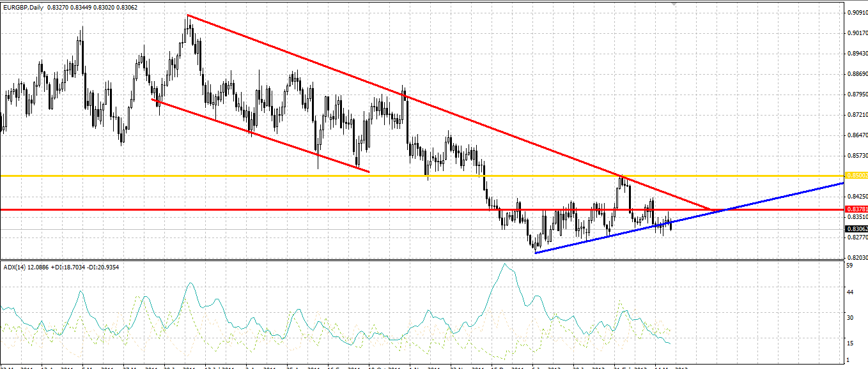Click the 0.82030 value on price axis
This screenshot has height=369, width=868.
tap(856, 257)
